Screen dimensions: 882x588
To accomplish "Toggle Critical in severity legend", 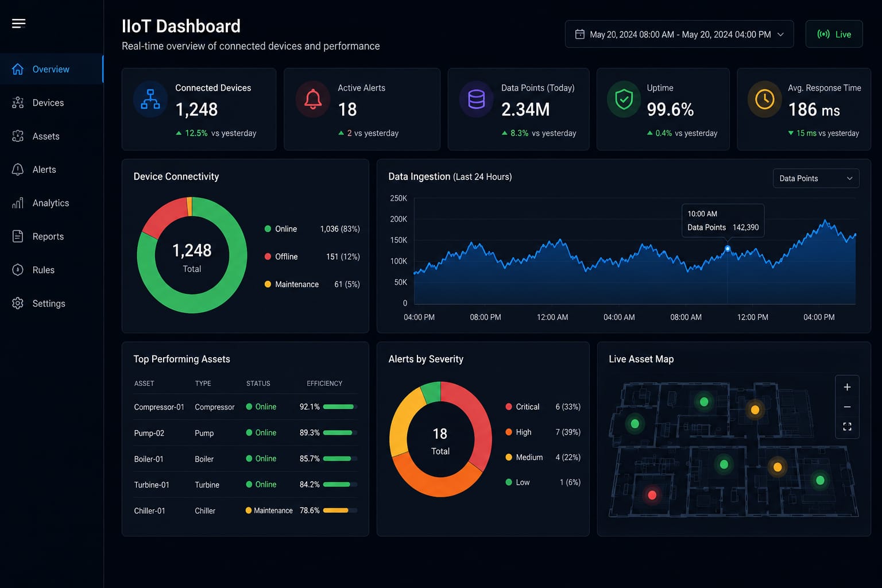I will [543, 407].
